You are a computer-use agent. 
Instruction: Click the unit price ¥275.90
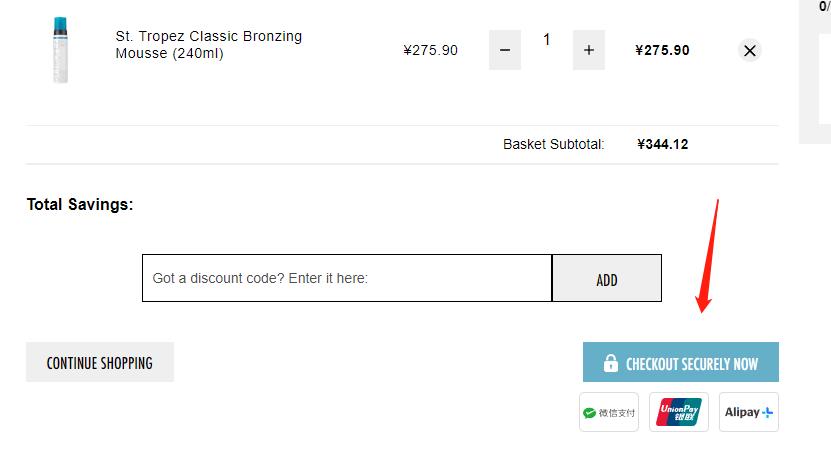click(430, 50)
